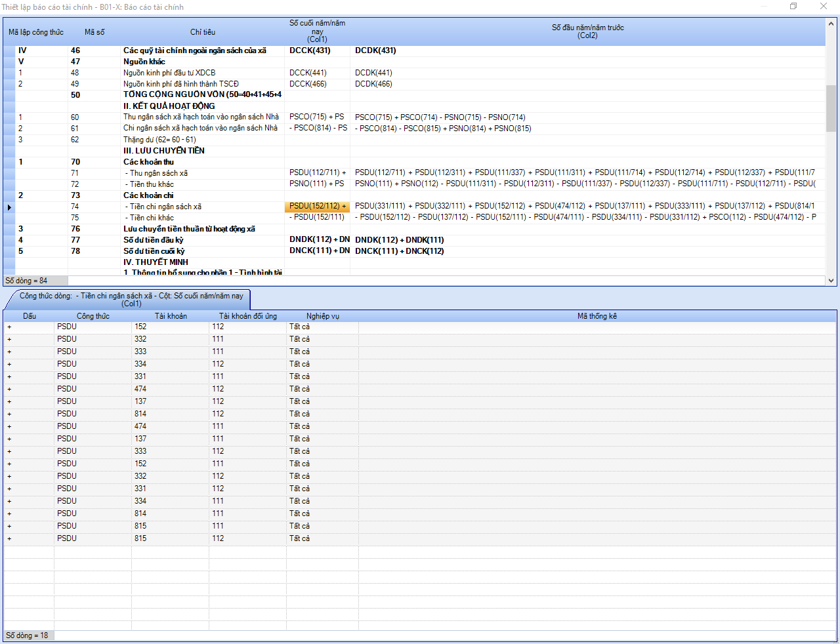
Task: Select the 'Công thức dòng' formula tab
Action: pos(131,300)
